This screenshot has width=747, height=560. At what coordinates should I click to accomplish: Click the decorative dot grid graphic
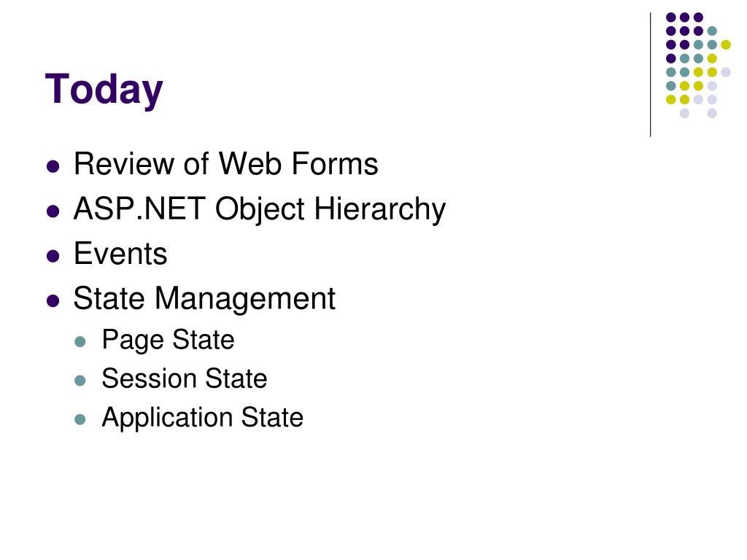(698, 65)
